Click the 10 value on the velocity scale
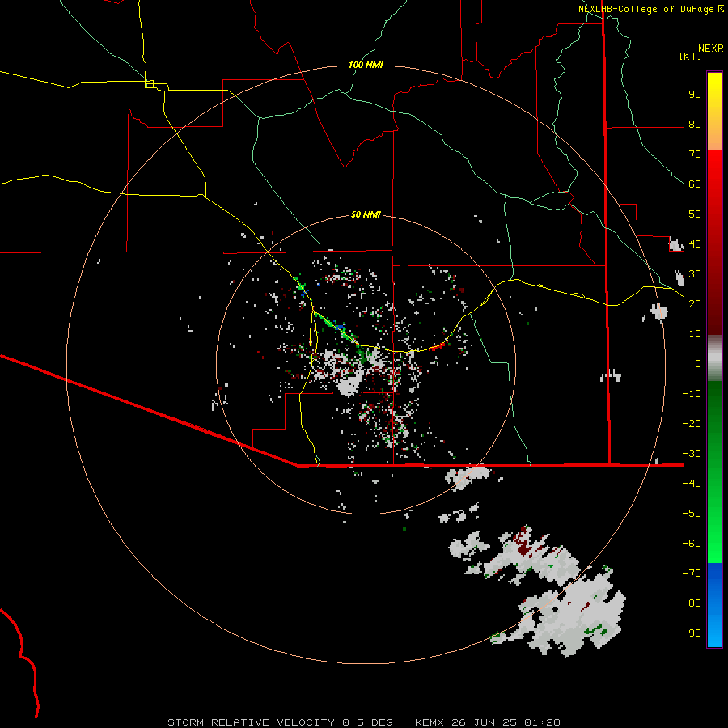This screenshot has height=728, width=728. 695,334
